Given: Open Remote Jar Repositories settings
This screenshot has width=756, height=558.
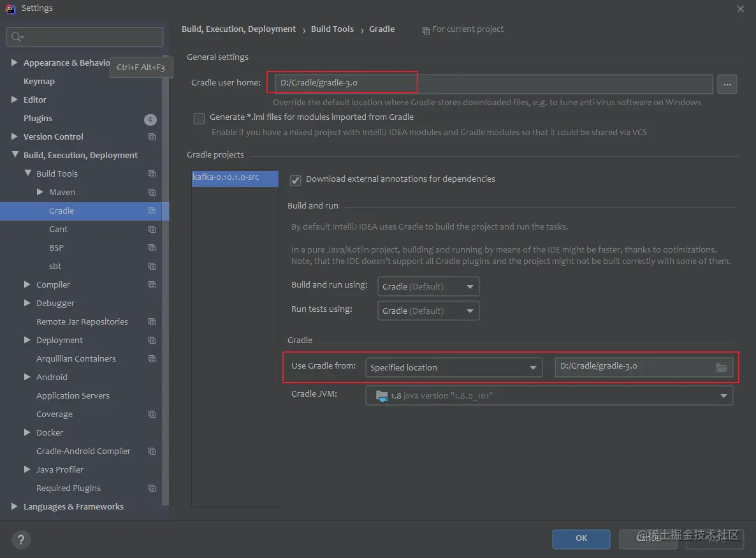Looking at the screenshot, I should [x=82, y=321].
